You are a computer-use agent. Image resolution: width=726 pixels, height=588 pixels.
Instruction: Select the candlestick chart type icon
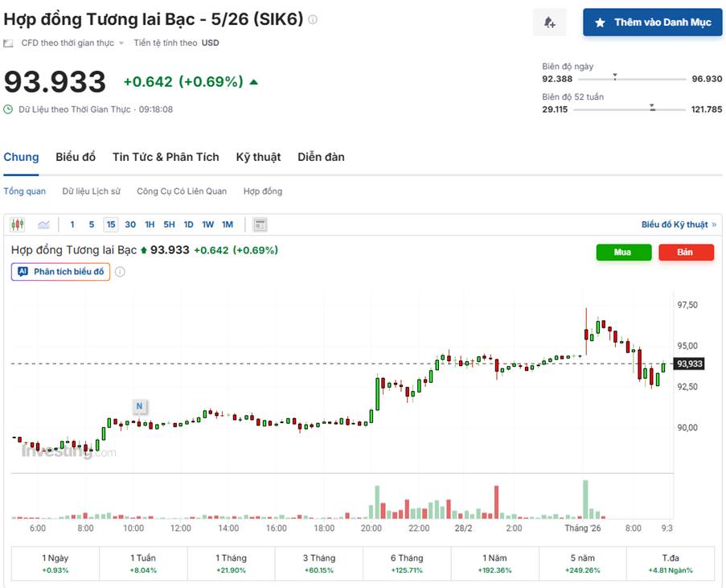click(x=18, y=224)
